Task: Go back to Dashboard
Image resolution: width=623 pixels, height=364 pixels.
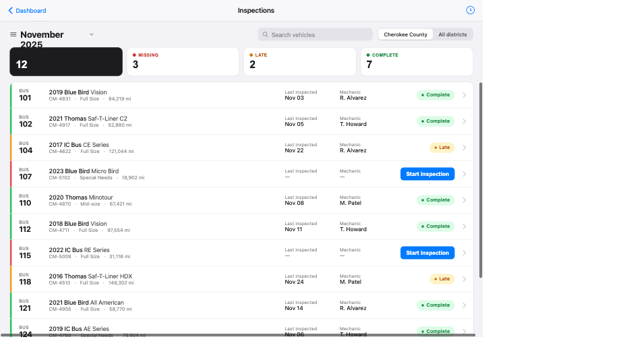Action: [x=27, y=11]
